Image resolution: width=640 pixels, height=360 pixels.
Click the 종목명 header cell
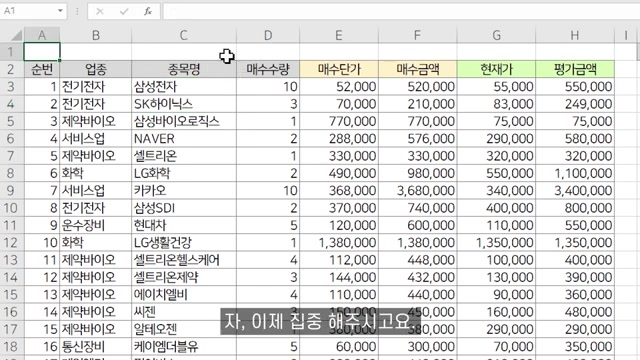(x=184, y=69)
